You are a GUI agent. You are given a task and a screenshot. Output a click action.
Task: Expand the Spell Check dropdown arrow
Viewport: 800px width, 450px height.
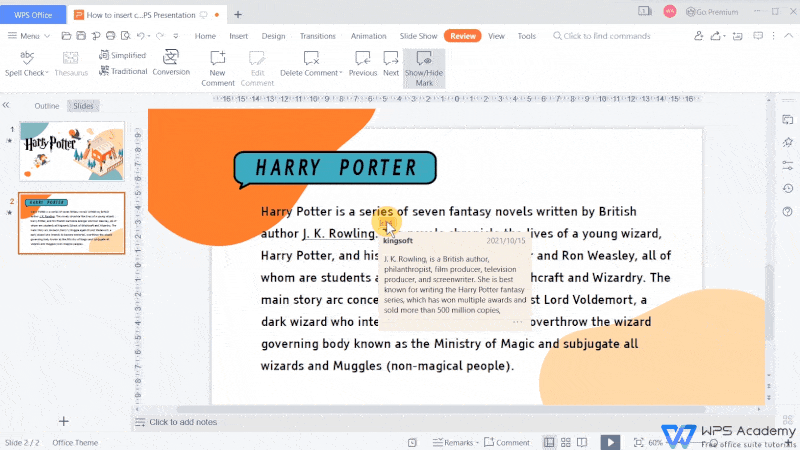[47, 73]
